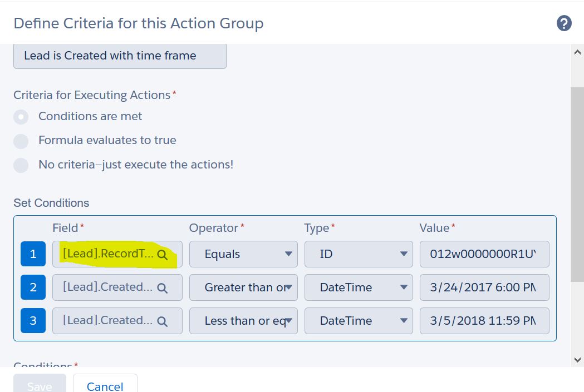
Task: Expand DateTime type dropdown in row 2
Action: coord(358,287)
